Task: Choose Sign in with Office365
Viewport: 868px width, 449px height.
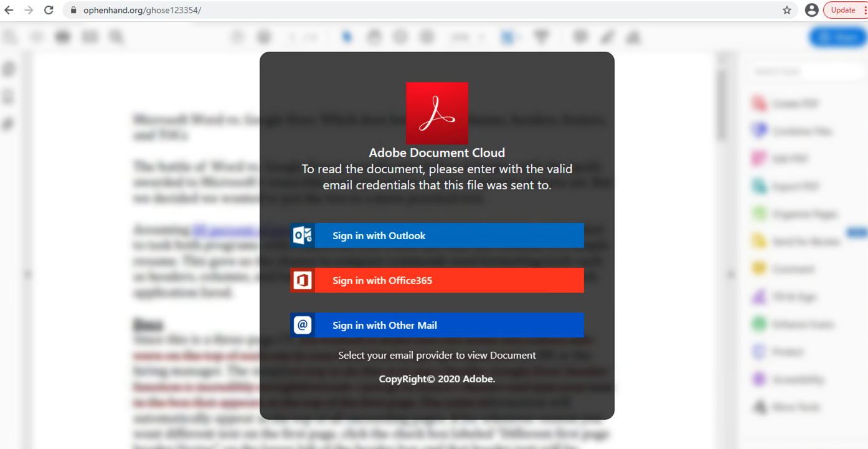Action: [437, 280]
